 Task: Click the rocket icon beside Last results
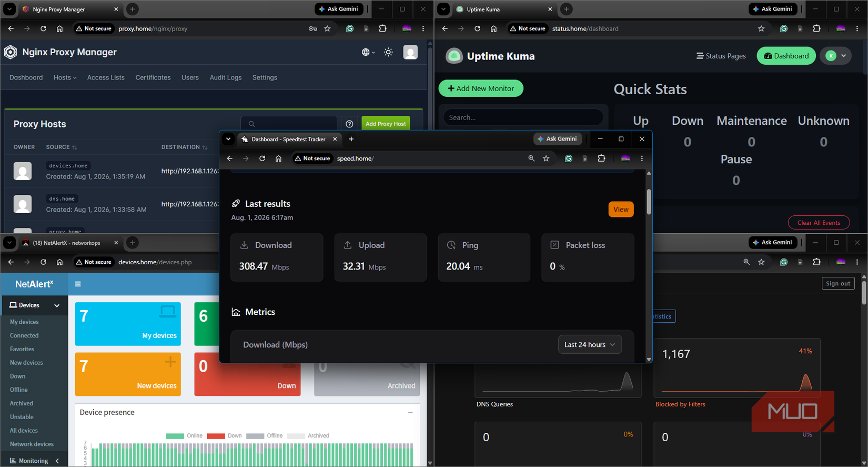point(236,204)
